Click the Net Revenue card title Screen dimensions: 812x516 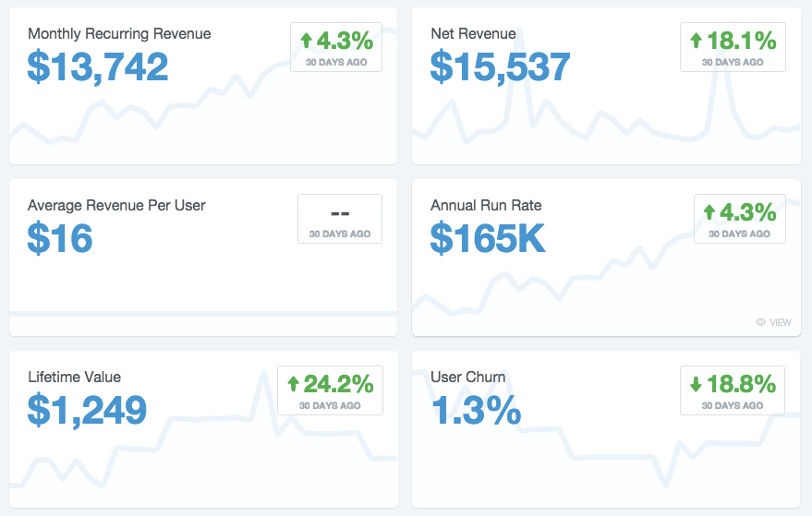pos(473,33)
